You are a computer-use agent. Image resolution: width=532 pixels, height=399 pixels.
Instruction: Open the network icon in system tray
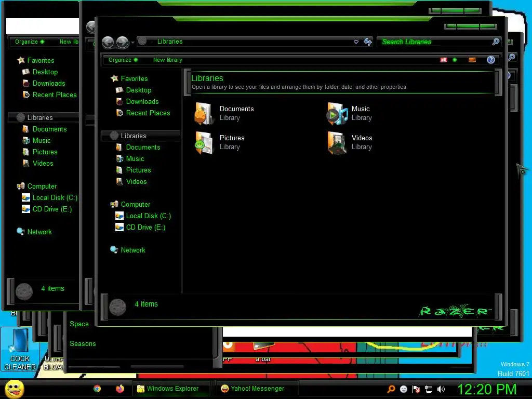[429, 389]
